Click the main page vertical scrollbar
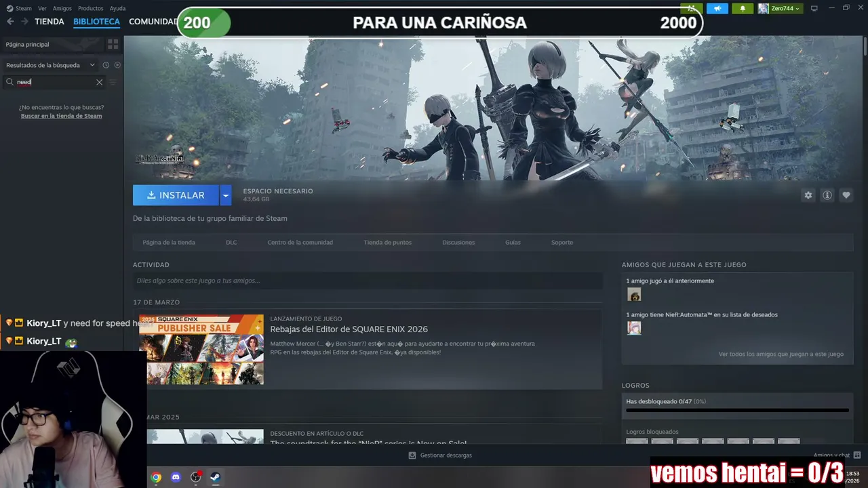868x488 pixels. (865, 45)
